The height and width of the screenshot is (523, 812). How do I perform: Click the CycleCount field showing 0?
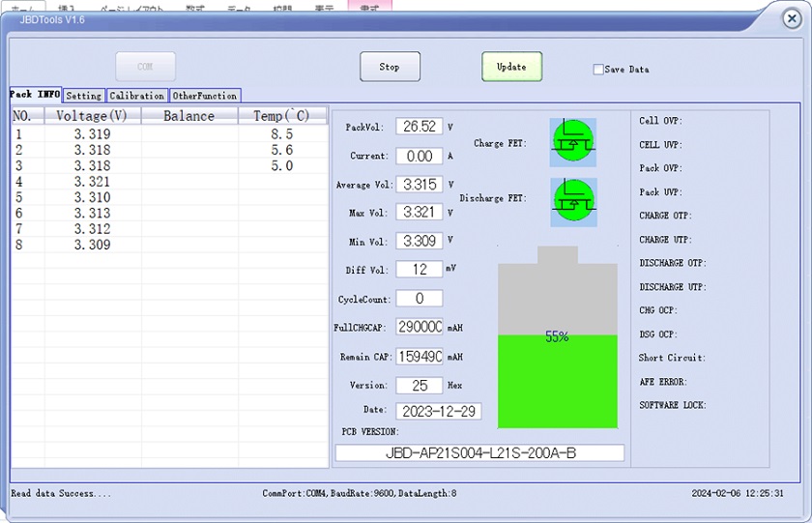pos(420,299)
